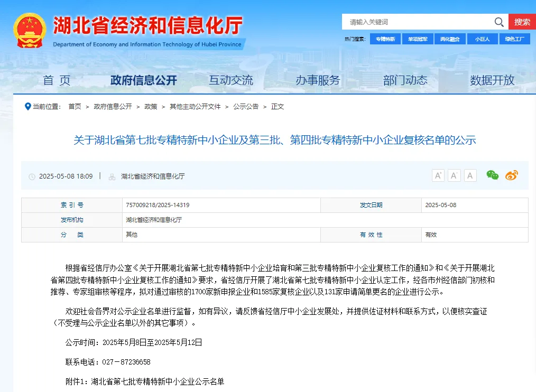Click the magnifier search icon
536x392 pixels.
point(498,22)
